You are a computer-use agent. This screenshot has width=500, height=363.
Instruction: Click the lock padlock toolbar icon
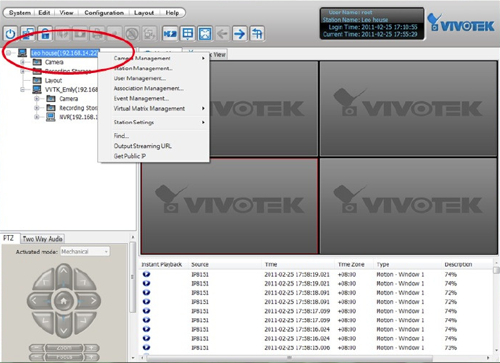45,33
